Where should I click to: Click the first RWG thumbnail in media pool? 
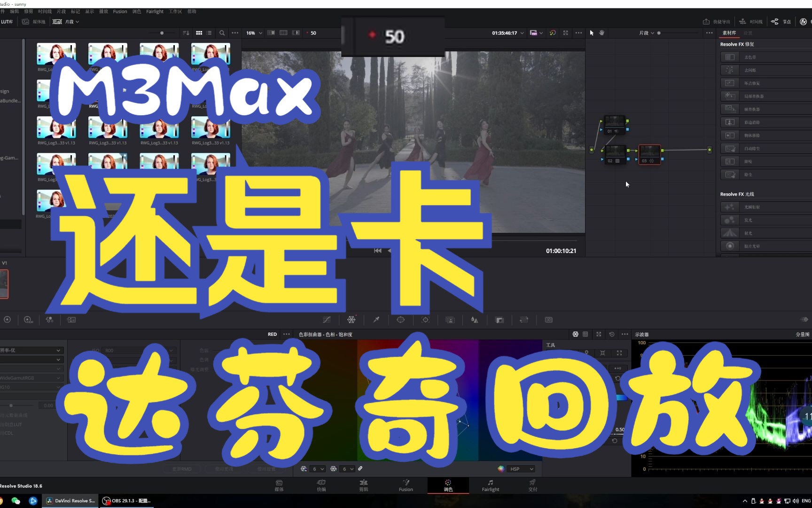56,54
